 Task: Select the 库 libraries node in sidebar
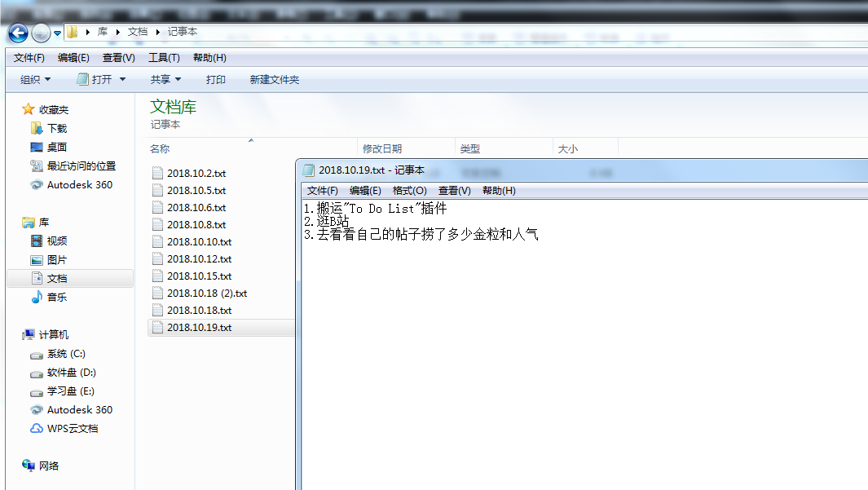click(x=44, y=223)
